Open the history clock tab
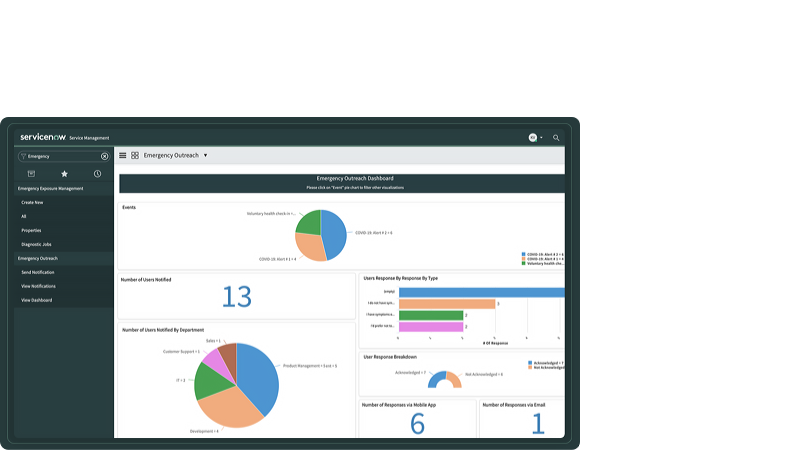This screenshot has height=450, width=800. tap(97, 174)
